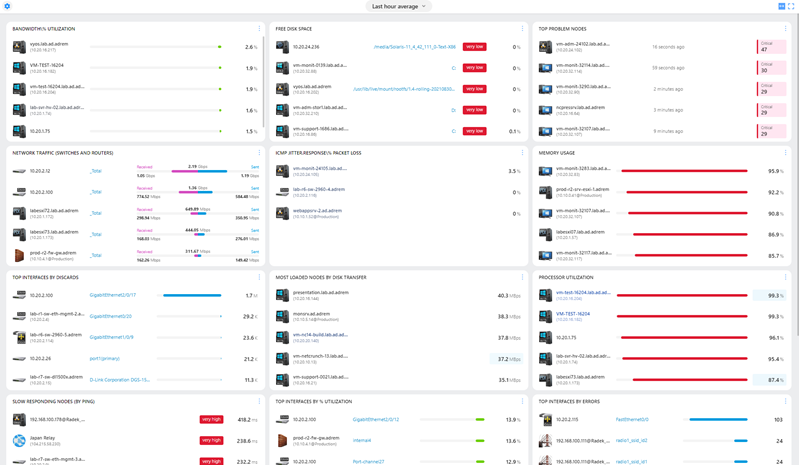Open Free Disk Space panel options menu
The width and height of the screenshot is (799, 465).
click(522, 29)
